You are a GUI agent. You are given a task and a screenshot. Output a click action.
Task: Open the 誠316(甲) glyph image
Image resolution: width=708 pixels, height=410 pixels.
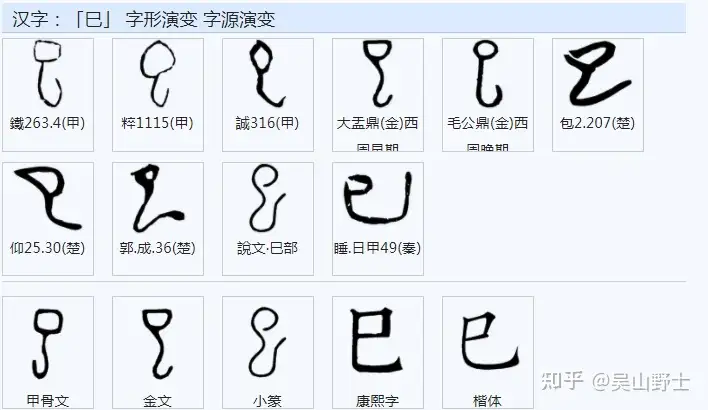click(267, 73)
